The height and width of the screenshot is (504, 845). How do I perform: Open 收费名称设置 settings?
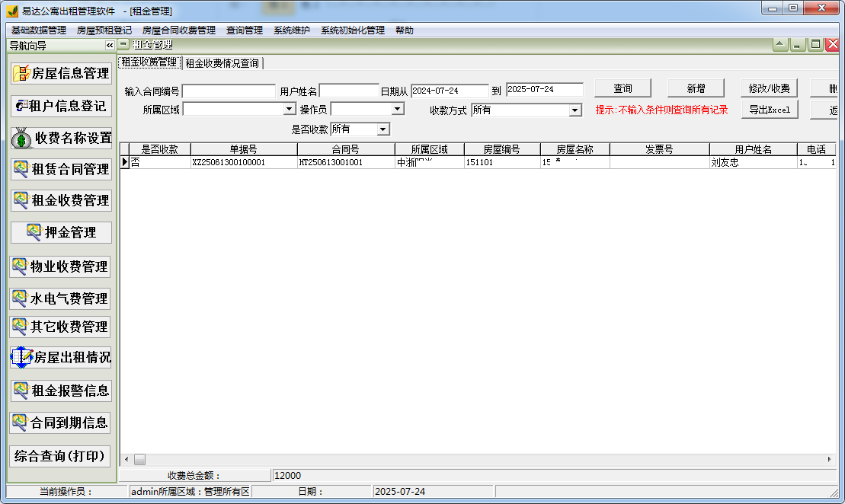pos(61,138)
